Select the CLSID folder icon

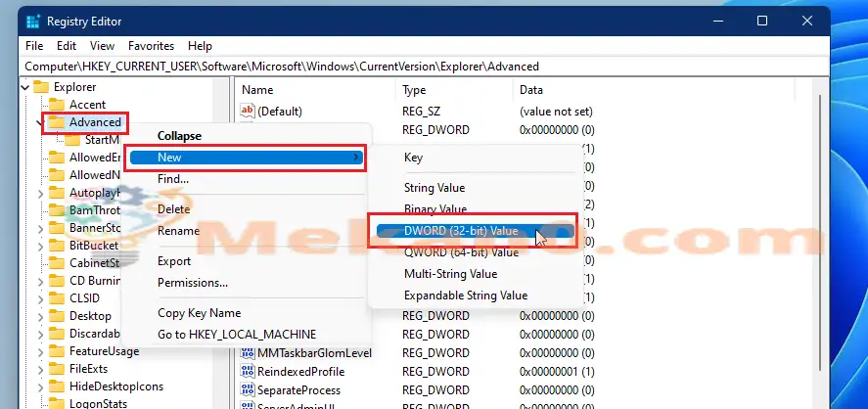coord(57,298)
